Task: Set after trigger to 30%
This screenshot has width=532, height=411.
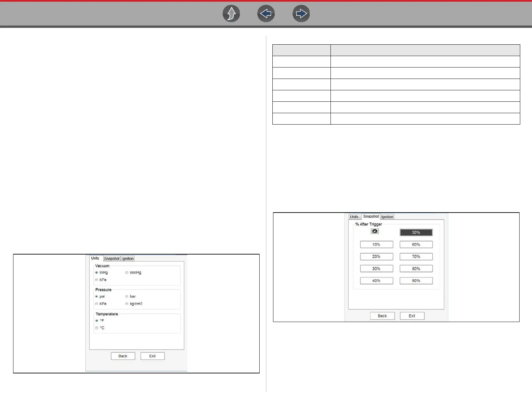Action: pos(376,269)
